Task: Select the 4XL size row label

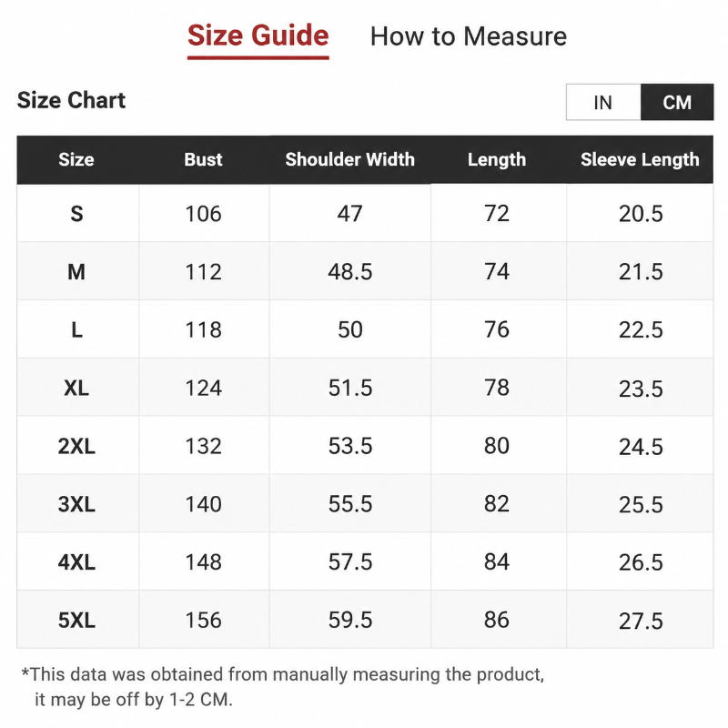Action: coord(76,562)
